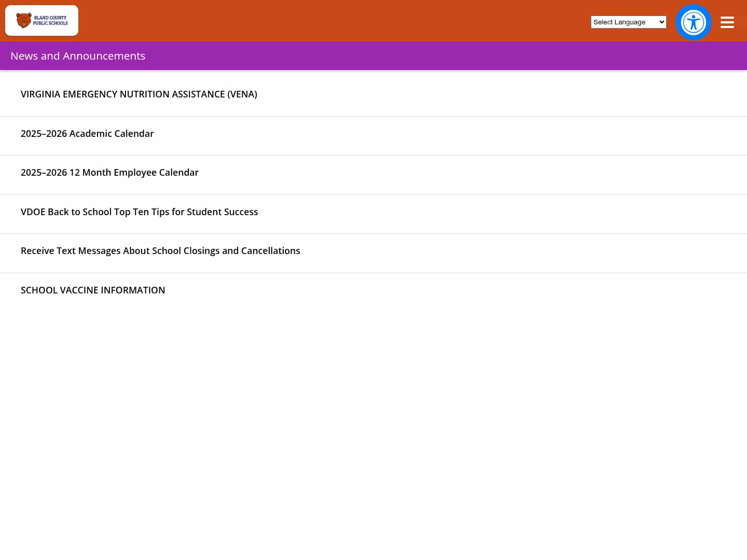Open the 2025–2026 Academic Calendar link
This screenshot has height=560, width=747.
(x=87, y=134)
